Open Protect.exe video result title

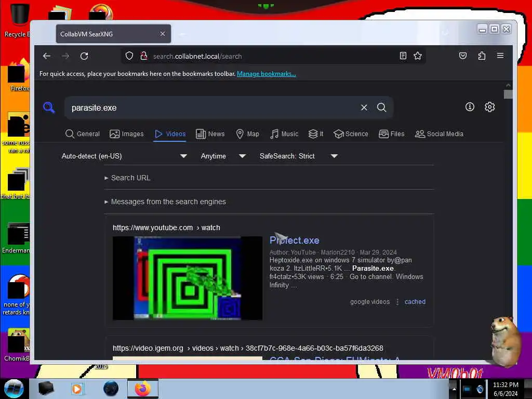pyautogui.click(x=294, y=240)
